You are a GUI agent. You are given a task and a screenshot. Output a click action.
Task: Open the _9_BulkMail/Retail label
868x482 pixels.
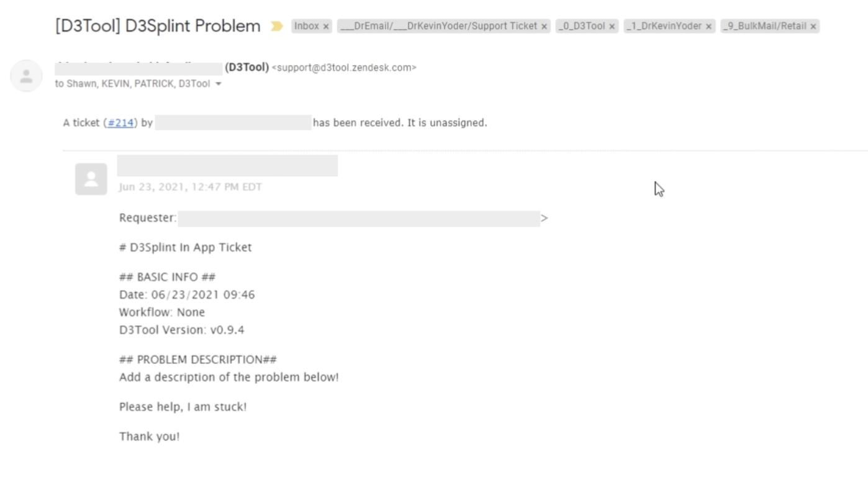coord(765,26)
